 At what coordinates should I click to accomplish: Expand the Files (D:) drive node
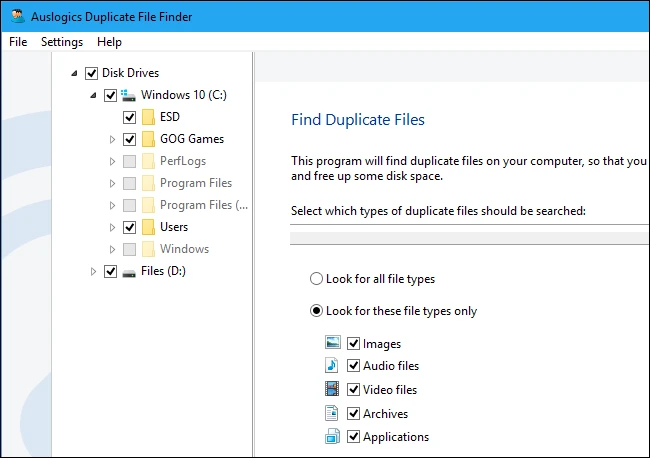point(93,271)
